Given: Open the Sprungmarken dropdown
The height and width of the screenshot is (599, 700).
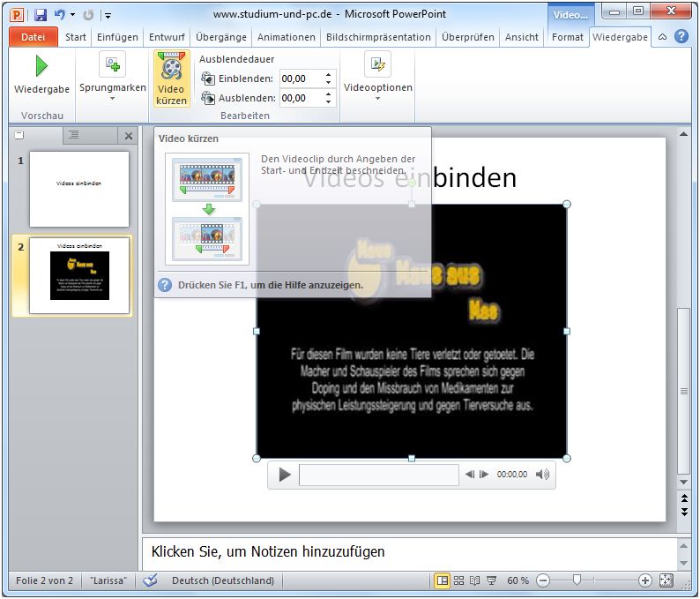Looking at the screenshot, I should point(113,77).
